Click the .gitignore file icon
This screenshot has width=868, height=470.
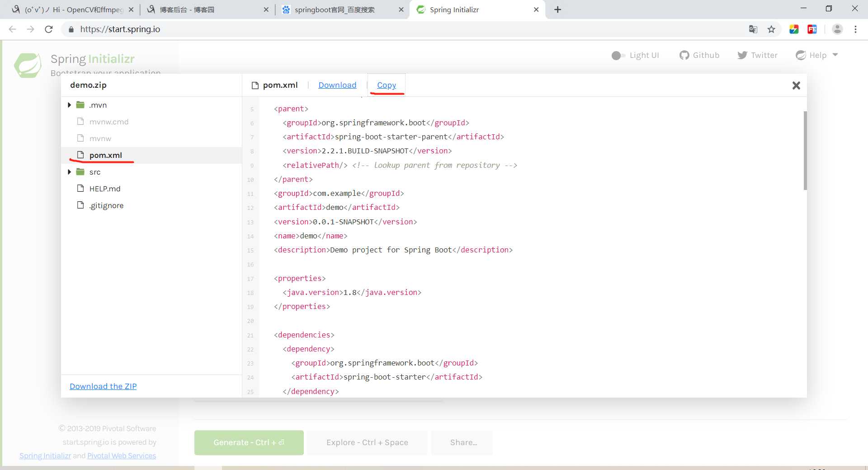point(80,205)
